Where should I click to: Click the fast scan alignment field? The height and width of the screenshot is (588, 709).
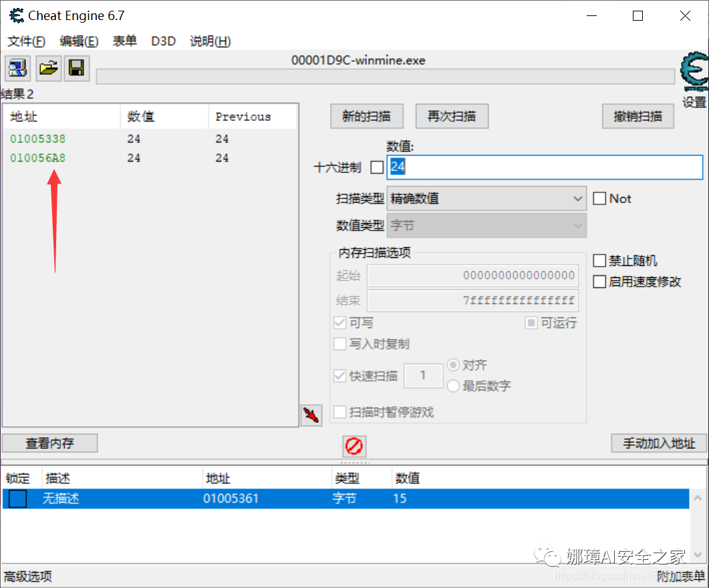(423, 376)
